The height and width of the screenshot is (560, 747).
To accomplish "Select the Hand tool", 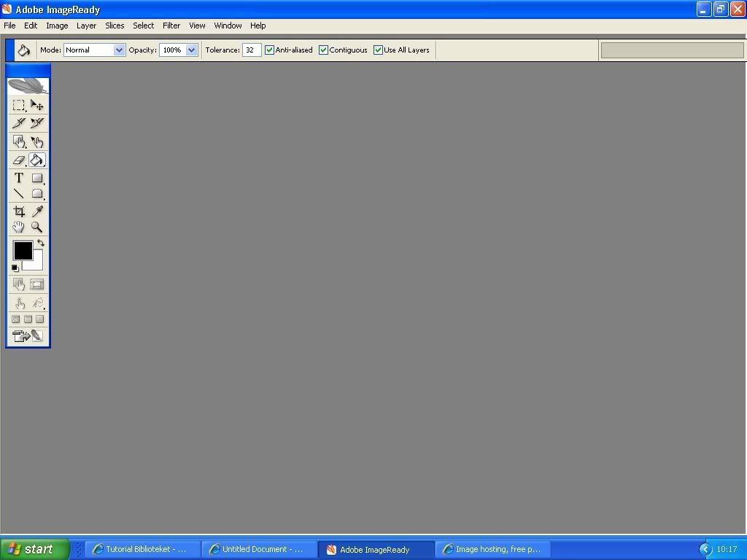I will point(18,227).
